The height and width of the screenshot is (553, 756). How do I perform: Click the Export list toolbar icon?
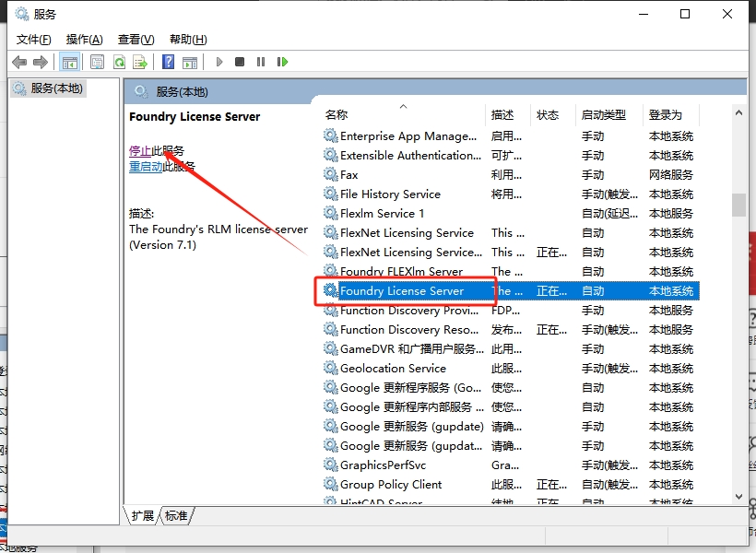[x=140, y=62]
